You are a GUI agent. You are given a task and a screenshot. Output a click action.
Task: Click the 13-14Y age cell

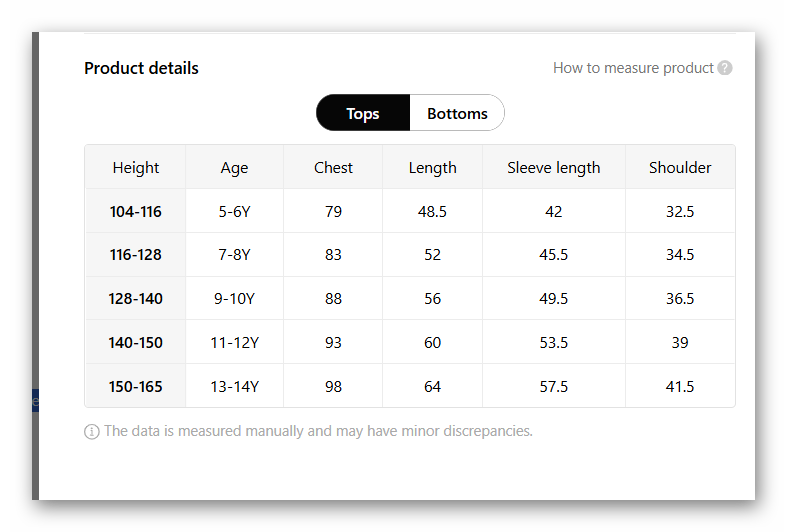[x=234, y=387]
